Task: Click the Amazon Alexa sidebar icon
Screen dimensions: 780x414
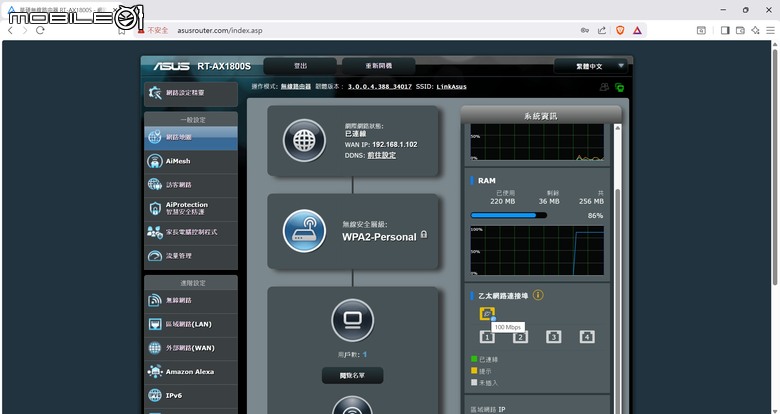Action: pyautogui.click(x=155, y=372)
